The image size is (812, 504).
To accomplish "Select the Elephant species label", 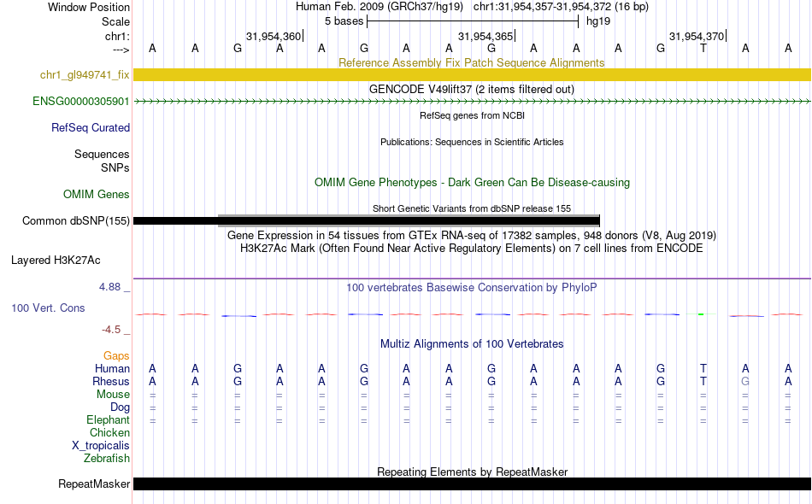I will [108, 419].
